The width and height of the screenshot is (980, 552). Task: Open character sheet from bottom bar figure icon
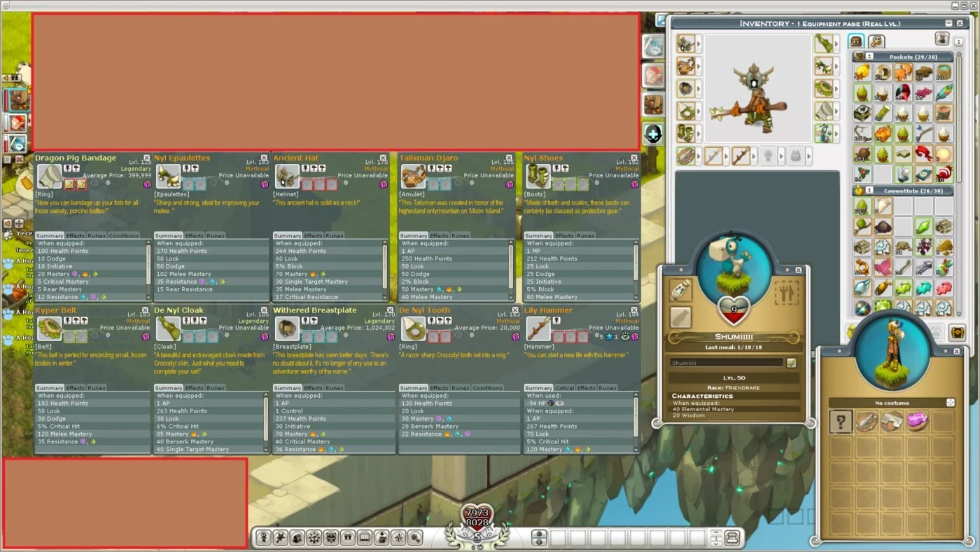[x=263, y=538]
